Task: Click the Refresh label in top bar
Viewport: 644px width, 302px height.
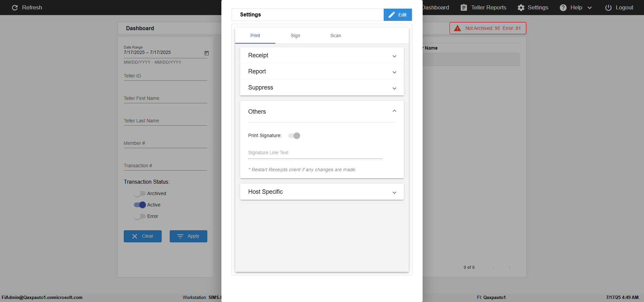Action: 32,8
